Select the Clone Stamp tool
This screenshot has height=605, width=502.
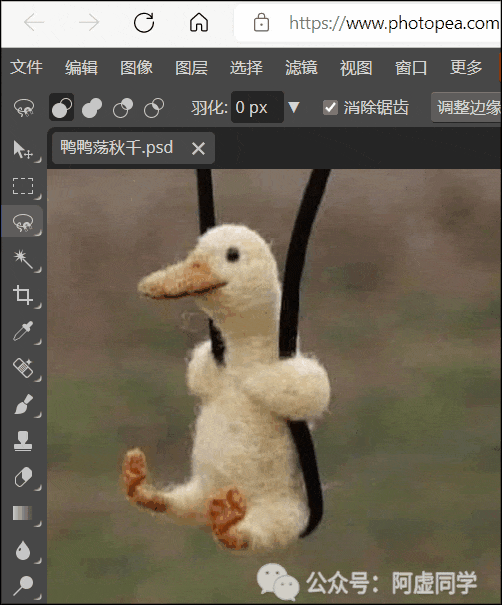pos(23,441)
